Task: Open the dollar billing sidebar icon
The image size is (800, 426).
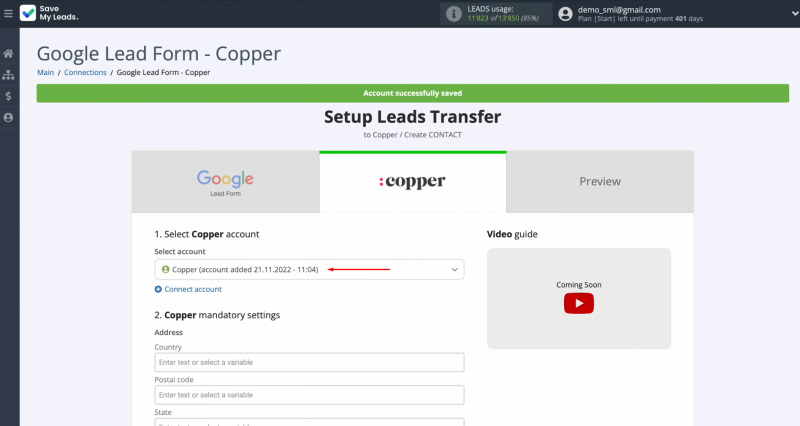Action: (8, 96)
